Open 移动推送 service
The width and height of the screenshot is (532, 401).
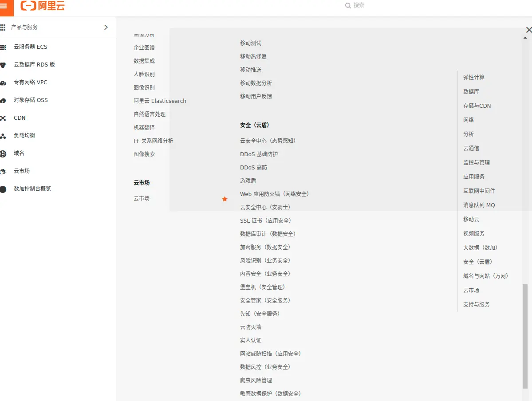click(x=251, y=70)
